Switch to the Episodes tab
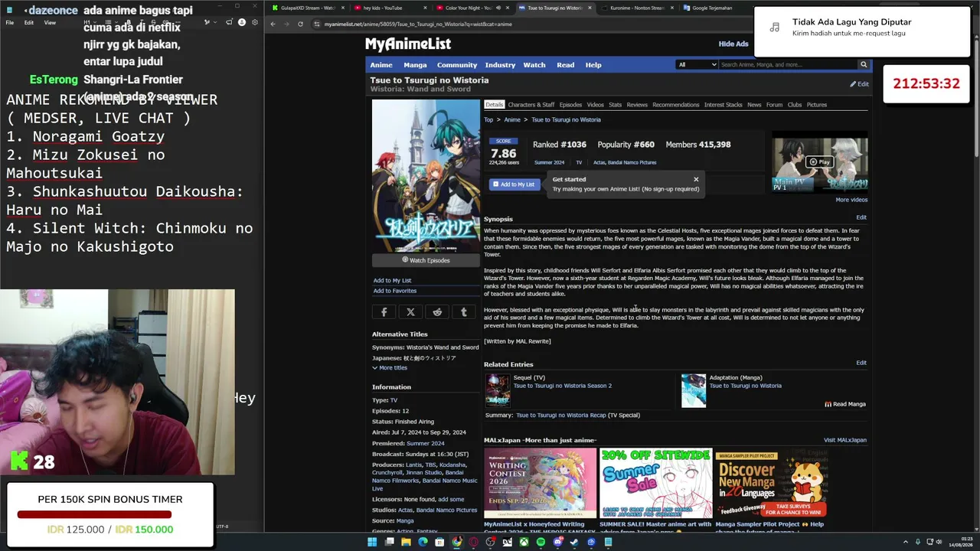The height and width of the screenshot is (551, 980). tap(570, 105)
